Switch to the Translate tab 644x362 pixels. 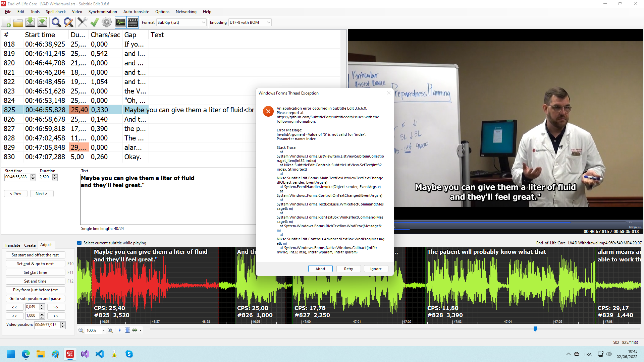pos(12,245)
